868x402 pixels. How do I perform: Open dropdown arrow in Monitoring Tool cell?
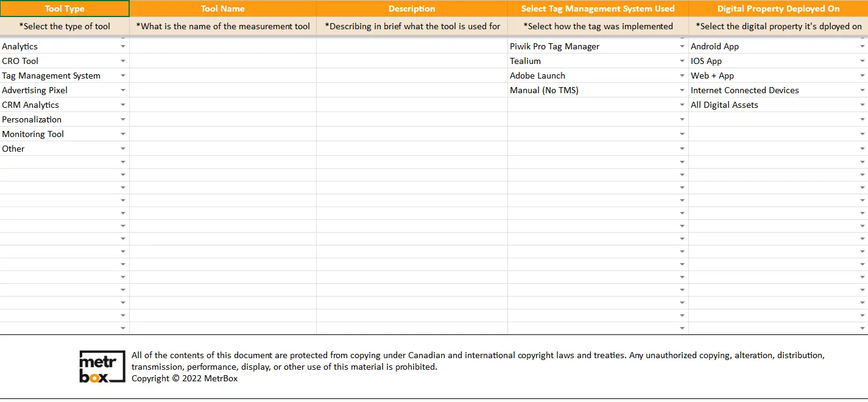coord(123,134)
